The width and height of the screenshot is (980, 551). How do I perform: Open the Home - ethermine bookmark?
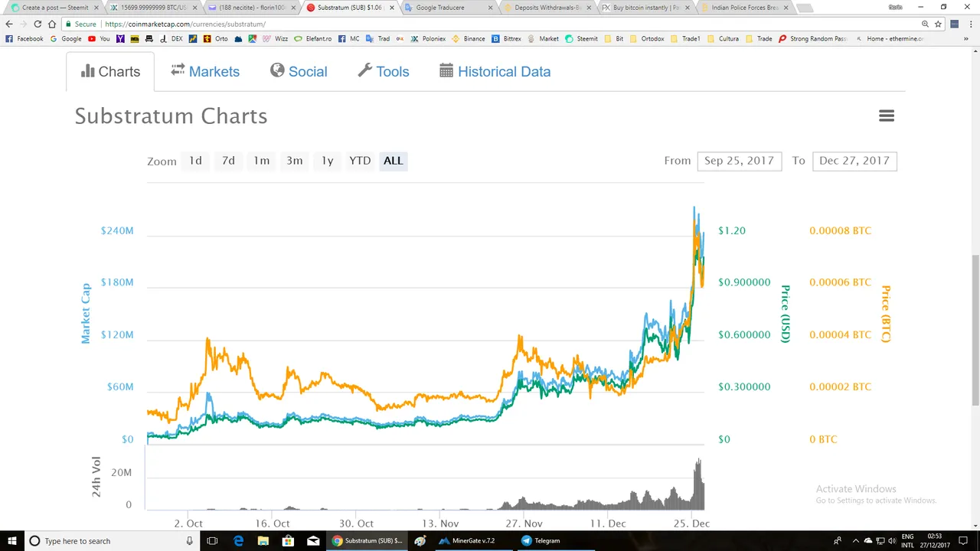tap(891, 38)
